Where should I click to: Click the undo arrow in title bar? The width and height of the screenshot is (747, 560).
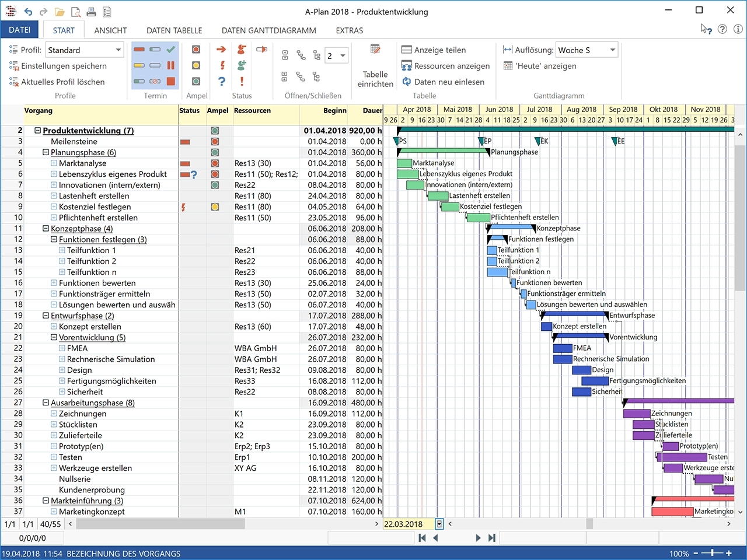(x=28, y=12)
